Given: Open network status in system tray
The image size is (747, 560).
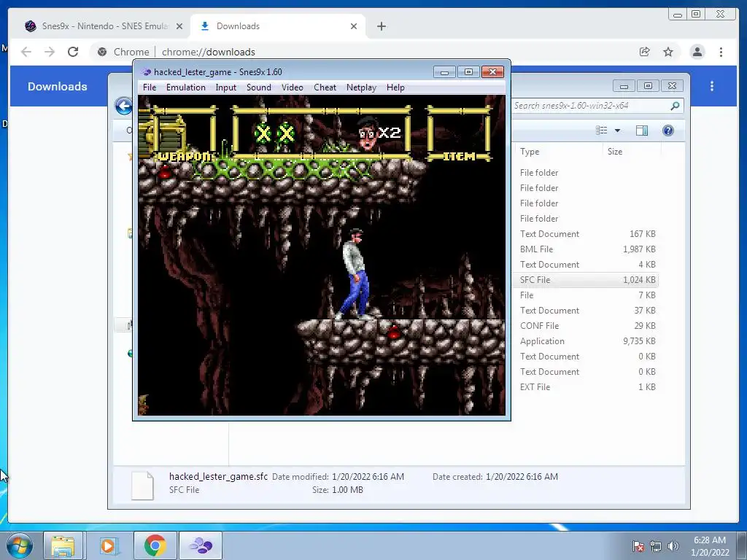Looking at the screenshot, I should coord(656,546).
